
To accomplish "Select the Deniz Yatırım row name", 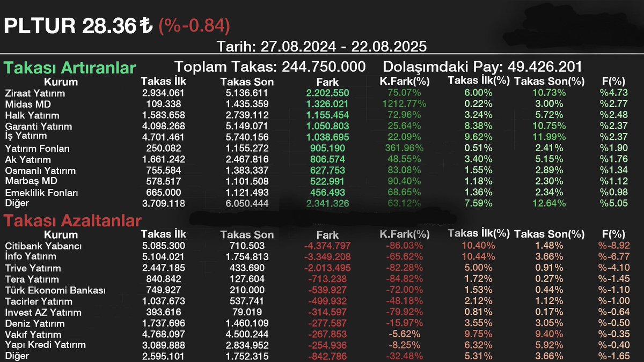I will [x=35, y=323].
